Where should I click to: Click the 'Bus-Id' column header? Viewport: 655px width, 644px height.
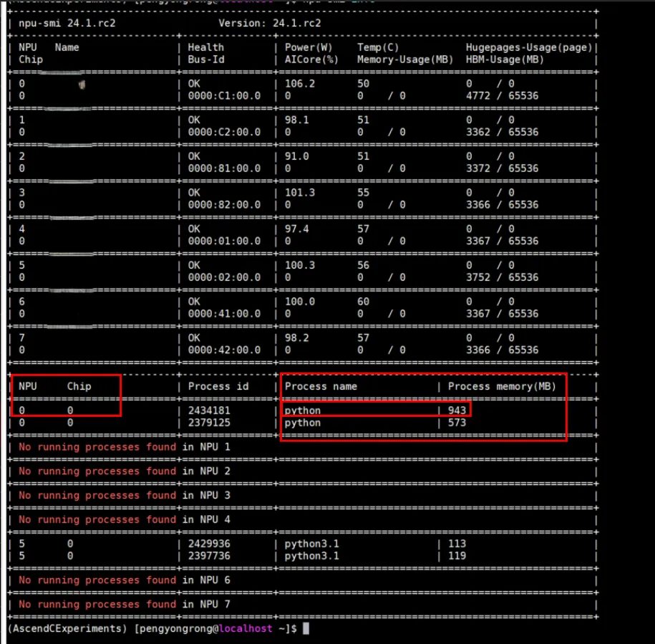(206, 59)
